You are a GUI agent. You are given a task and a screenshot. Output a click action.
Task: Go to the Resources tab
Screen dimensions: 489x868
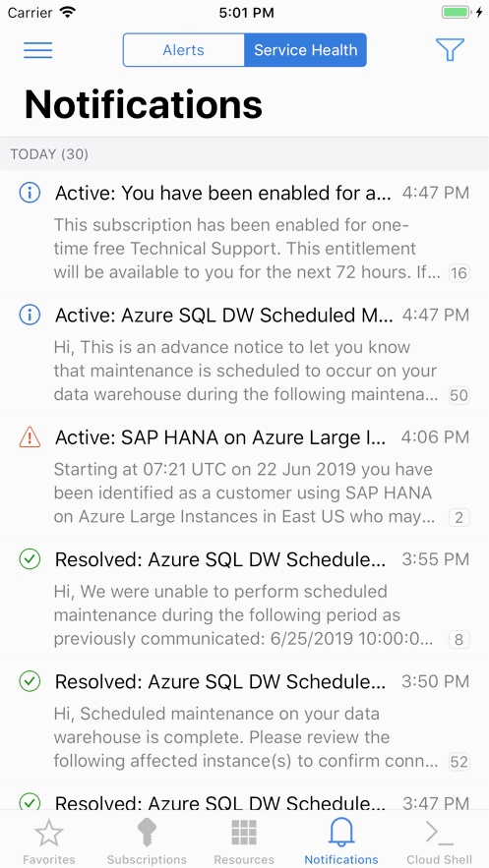pos(244,841)
